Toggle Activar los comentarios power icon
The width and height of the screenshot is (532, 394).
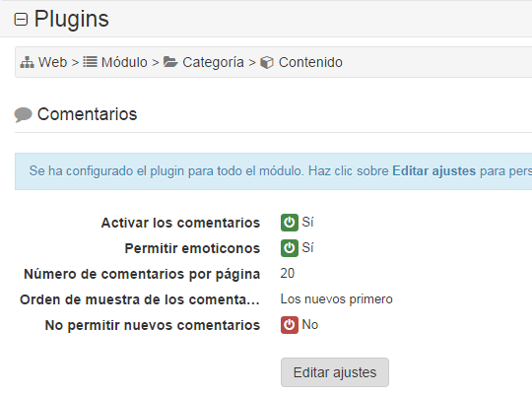(x=290, y=223)
